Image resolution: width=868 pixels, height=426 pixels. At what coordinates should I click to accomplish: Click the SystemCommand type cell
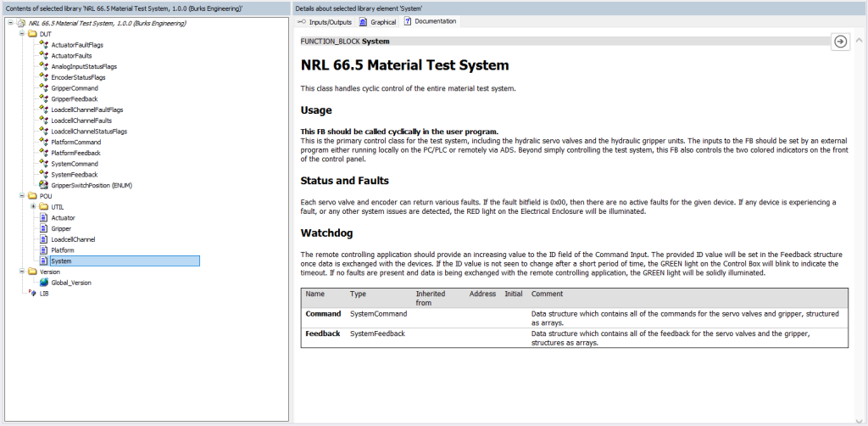pos(379,313)
